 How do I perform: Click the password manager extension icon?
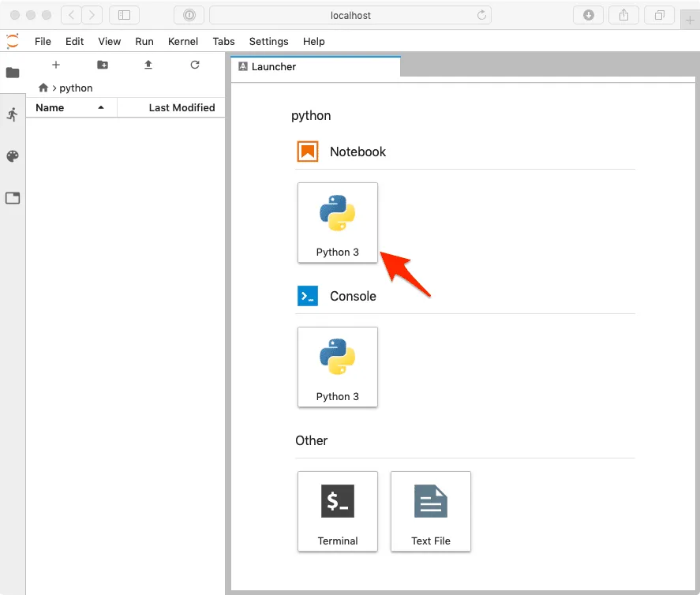point(189,15)
